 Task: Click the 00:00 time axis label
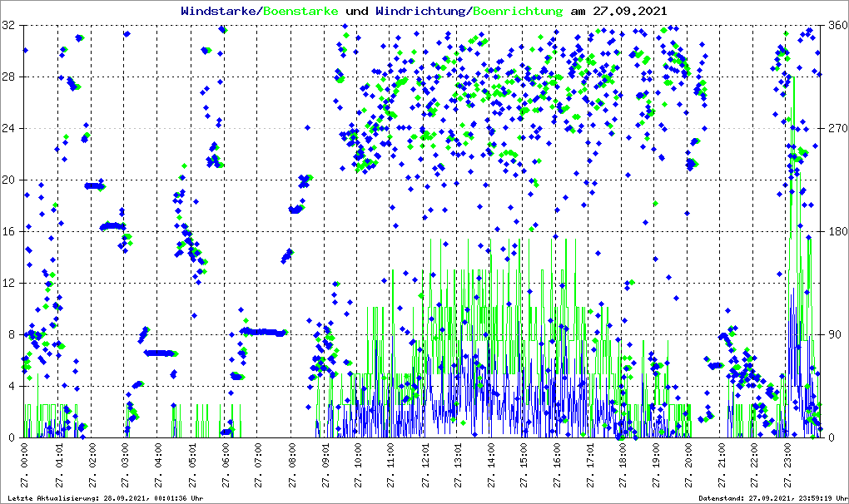pyautogui.click(x=26, y=465)
